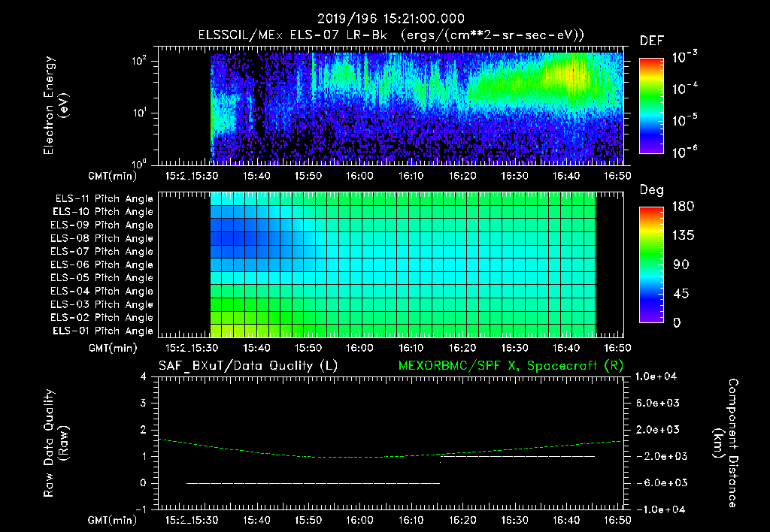Select the ELS-09 Pitch Angle label
Viewport: 770px width, 532px height.
102,225
